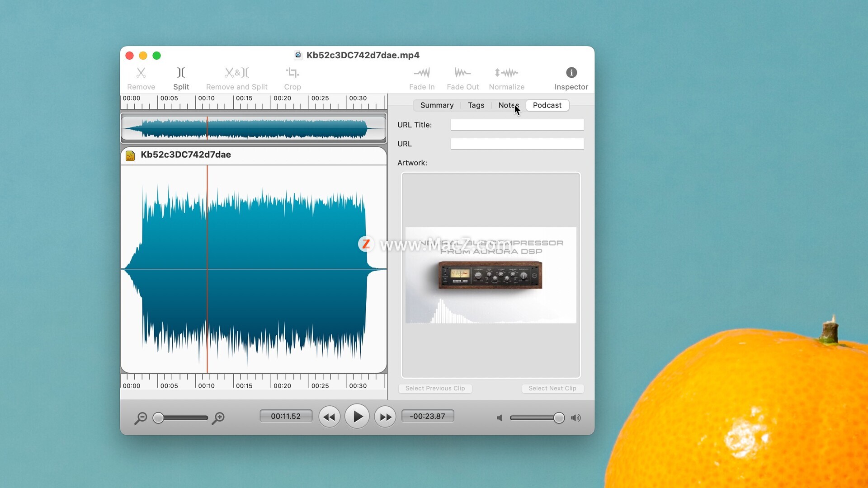Select the Podcast tab
This screenshot has width=868, height=488.
point(547,105)
